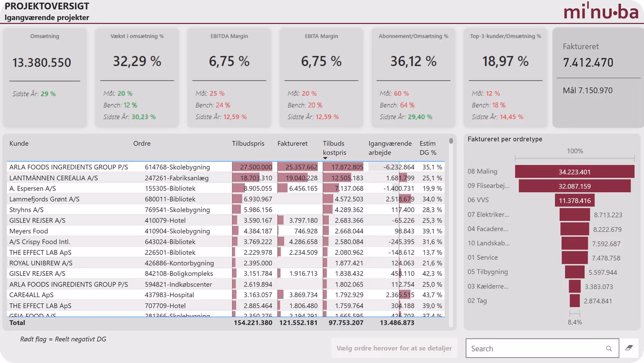
Task: Click the minuba logo
Action: click(601, 11)
